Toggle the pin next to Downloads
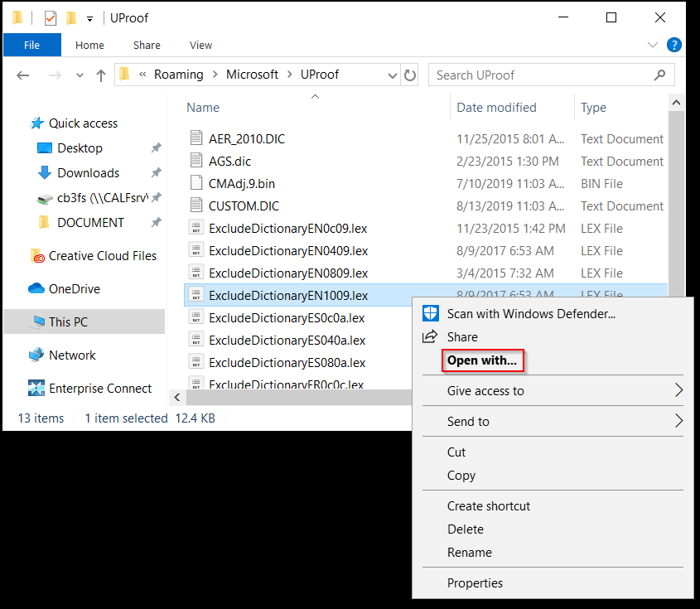 155,172
